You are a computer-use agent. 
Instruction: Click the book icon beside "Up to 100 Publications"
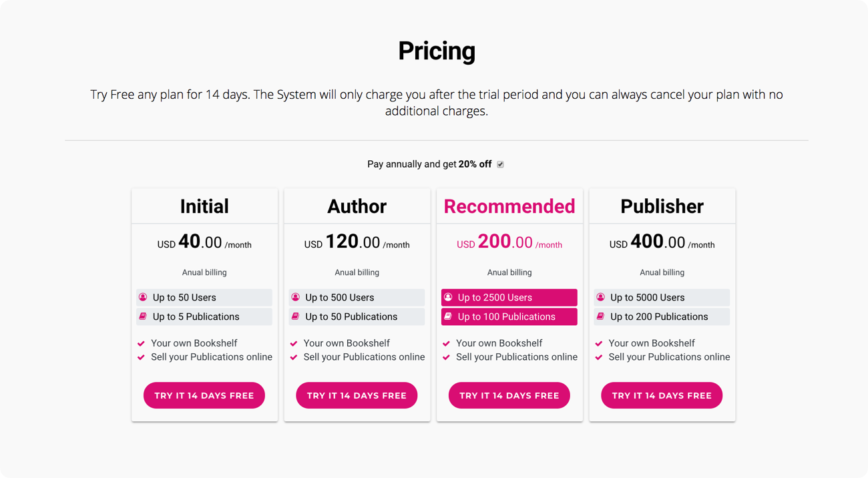click(447, 316)
